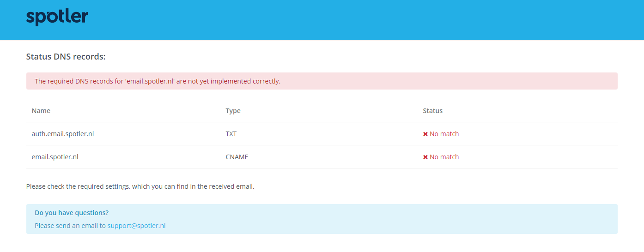Click the 'Do you have questions?' heading

coord(72,213)
